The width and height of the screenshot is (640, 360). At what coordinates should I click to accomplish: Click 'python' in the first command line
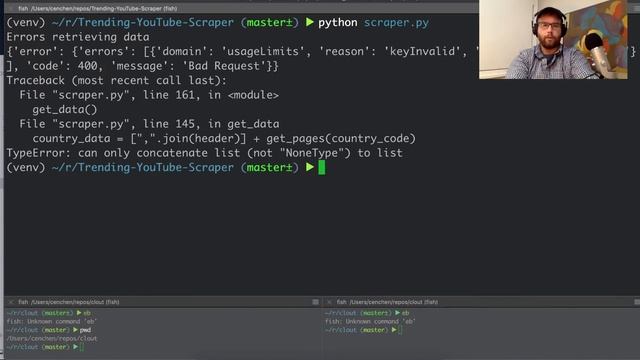[x=338, y=22]
